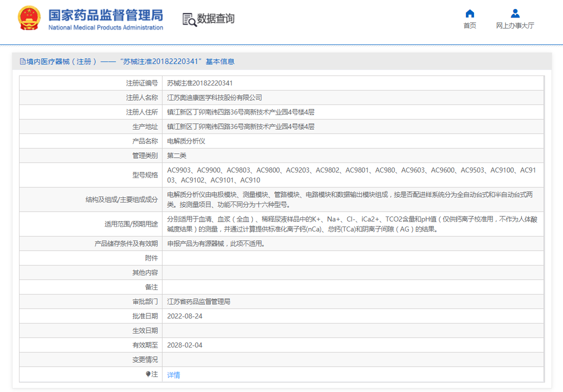This screenshot has height=392, width=563.
Task: Go to 首页 text label
Action: tap(469, 25)
